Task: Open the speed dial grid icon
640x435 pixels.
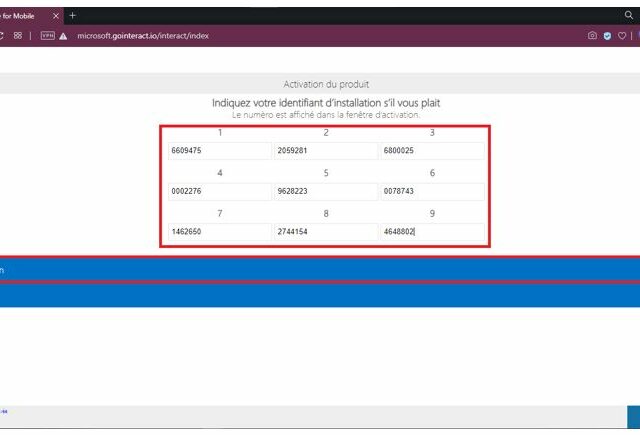Action: [x=18, y=35]
